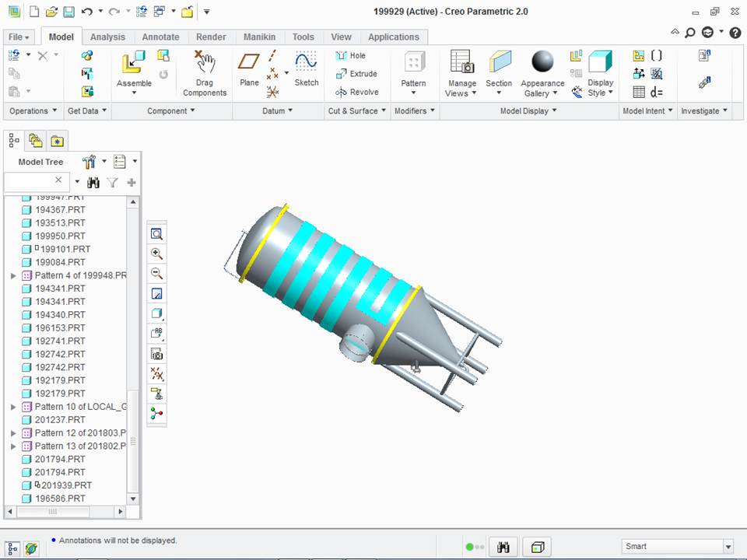This screenshot has width=747, height=560.
Task: Switch to the Analysis tab
Action: pos(107,37)
